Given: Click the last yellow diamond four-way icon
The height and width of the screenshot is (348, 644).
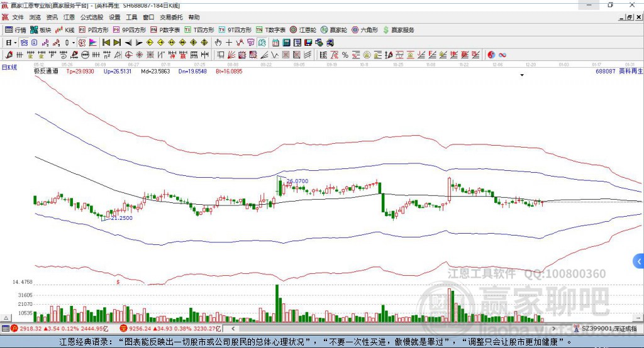Looking at the screenshot, I should click(x=204, y=43).
